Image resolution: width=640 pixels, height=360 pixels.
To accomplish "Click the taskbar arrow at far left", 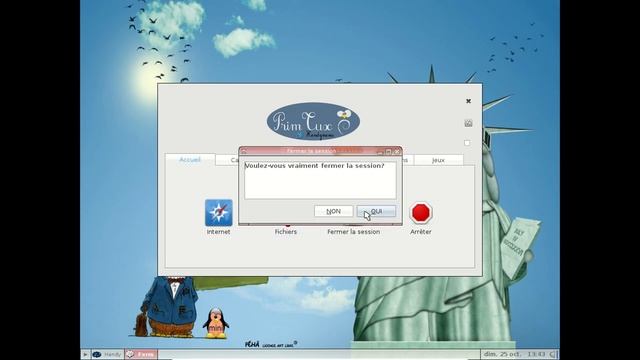I will (85, 354).
